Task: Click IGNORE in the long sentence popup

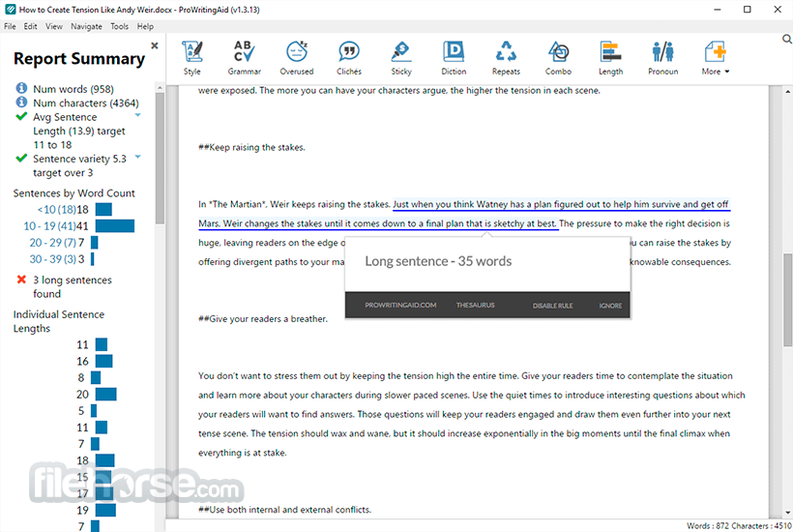Action: 610,306
